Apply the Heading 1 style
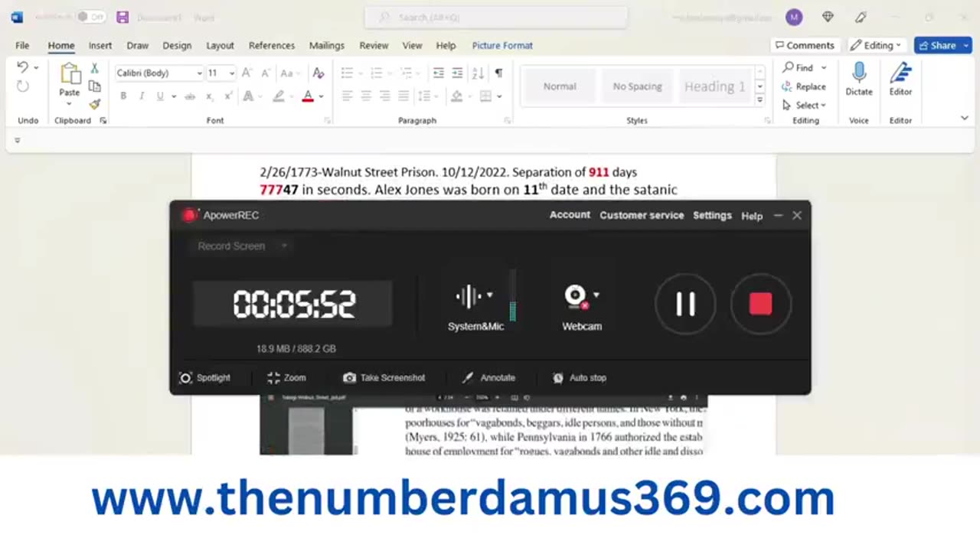This screenshot has height=551, width=980. (714, 86)
